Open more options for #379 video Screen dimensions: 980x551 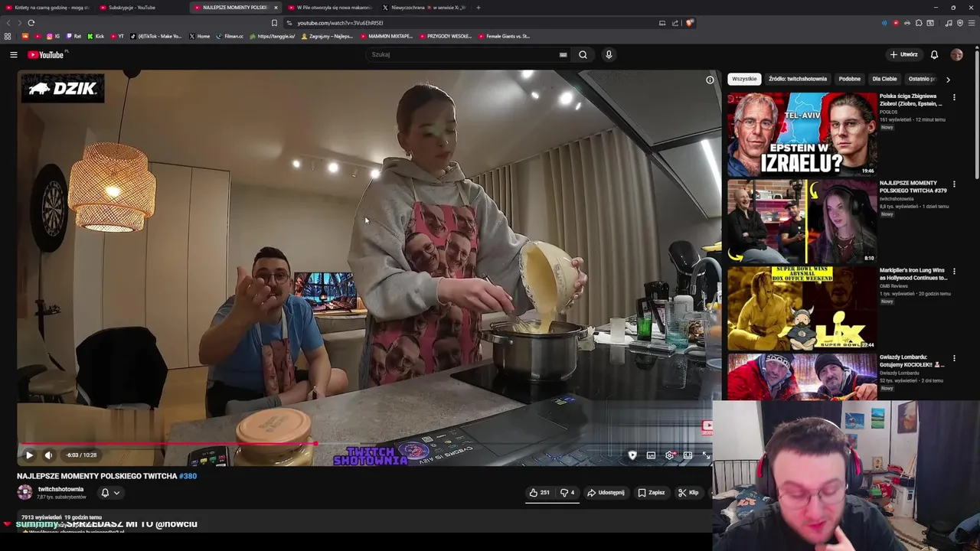[954, 184]
